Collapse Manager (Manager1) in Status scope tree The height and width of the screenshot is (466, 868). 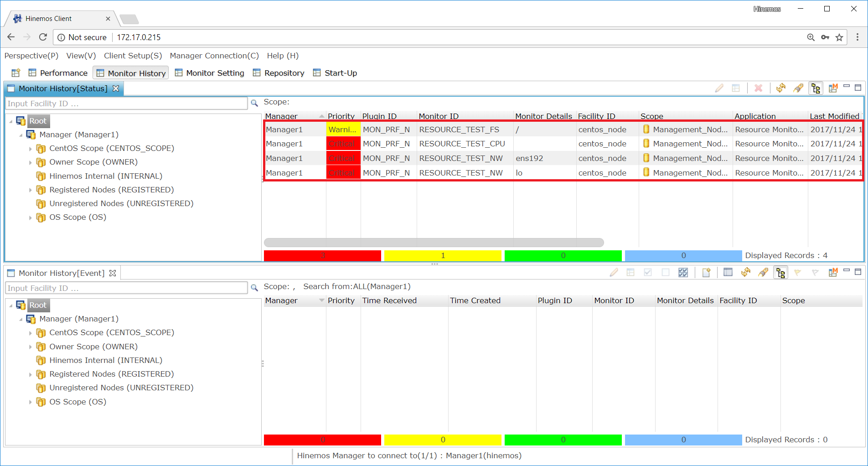point(21,135)
